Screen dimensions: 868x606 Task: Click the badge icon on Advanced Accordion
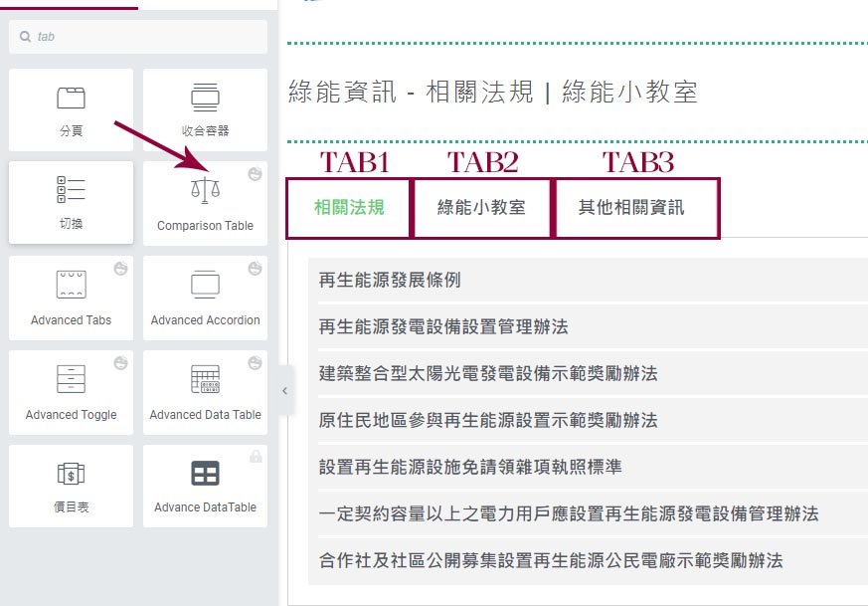(255, 269)
